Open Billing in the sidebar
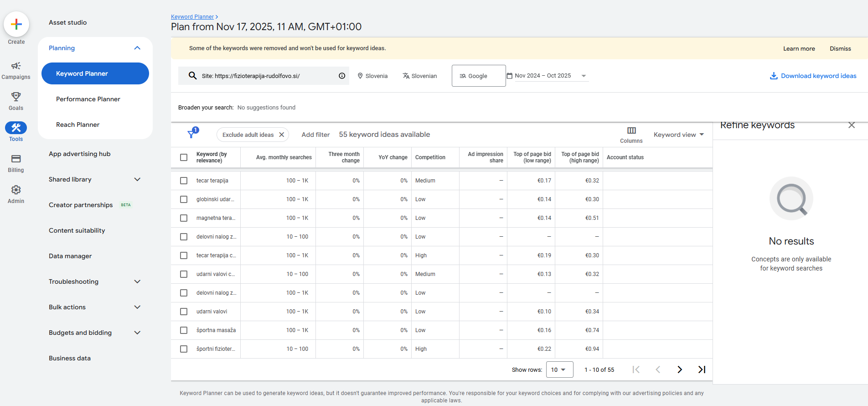868x406 pixels. pos(16,163)
